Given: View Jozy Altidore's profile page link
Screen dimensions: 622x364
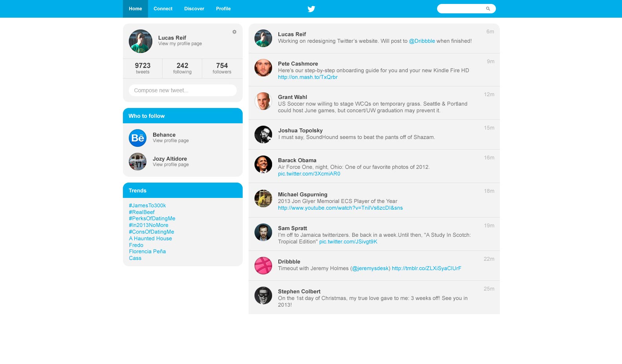Looking at the screenshot, I should click(x=171, y=165).
